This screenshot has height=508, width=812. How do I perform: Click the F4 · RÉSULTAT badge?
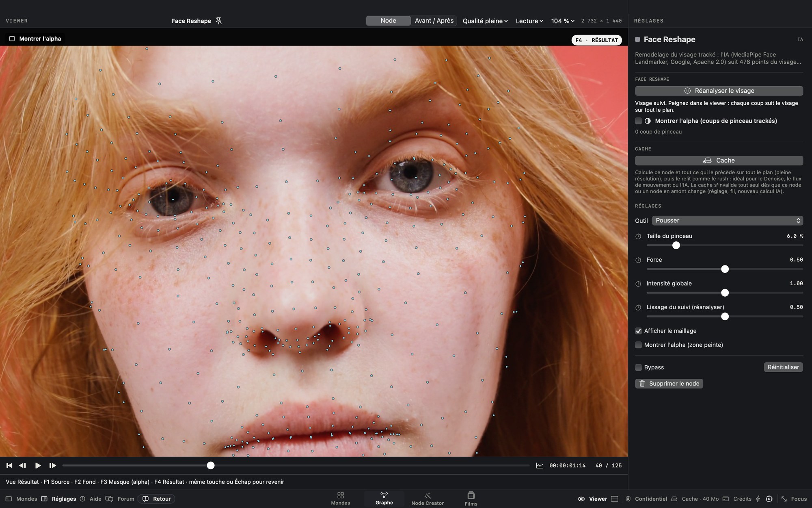(x=596, y=40)
